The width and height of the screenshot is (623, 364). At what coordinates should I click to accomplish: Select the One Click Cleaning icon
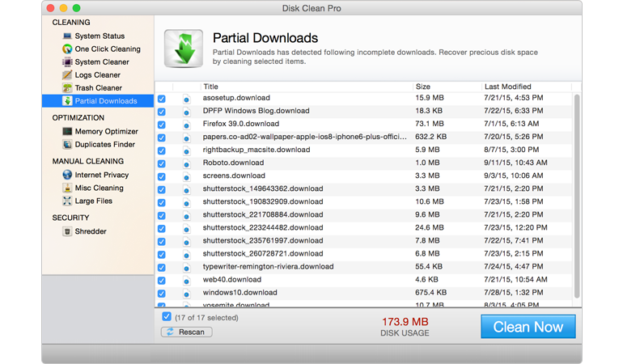(67, 49)
